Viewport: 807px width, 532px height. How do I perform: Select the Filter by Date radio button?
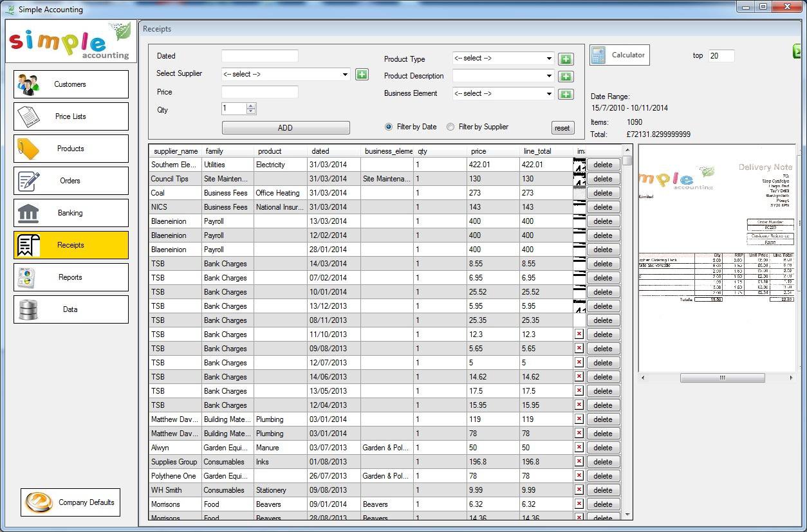389,127
